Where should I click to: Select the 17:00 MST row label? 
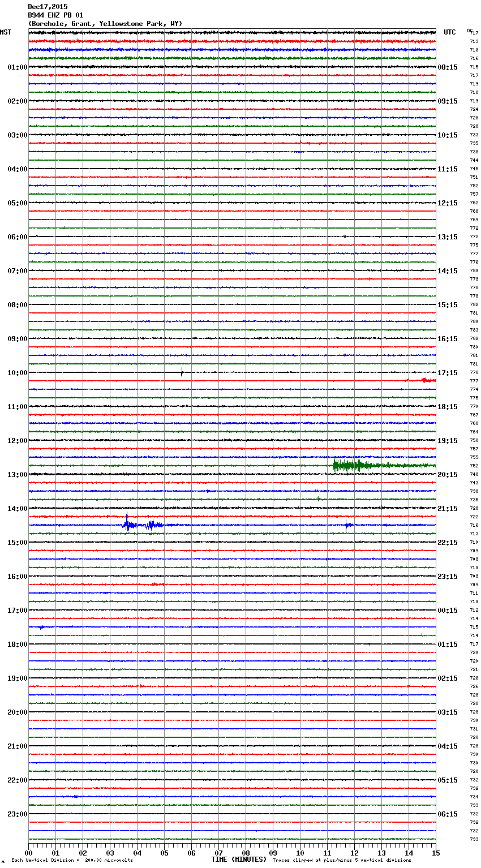pyautogui.click(x=18, y=611)
